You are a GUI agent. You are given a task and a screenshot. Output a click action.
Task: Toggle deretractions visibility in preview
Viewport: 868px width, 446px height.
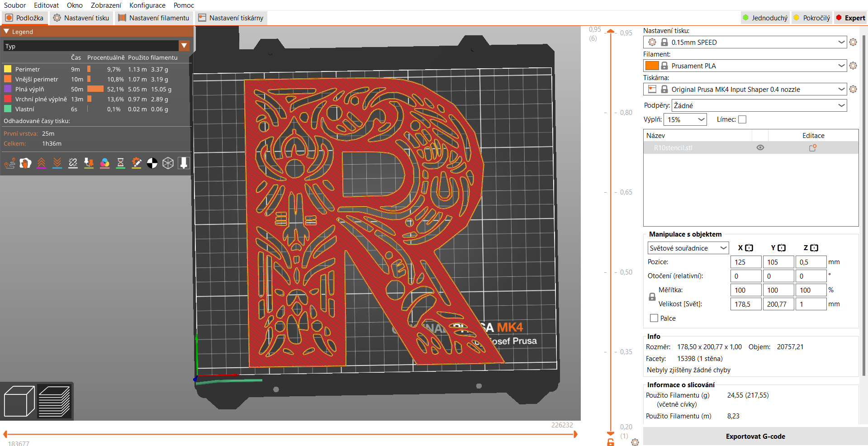57,163
